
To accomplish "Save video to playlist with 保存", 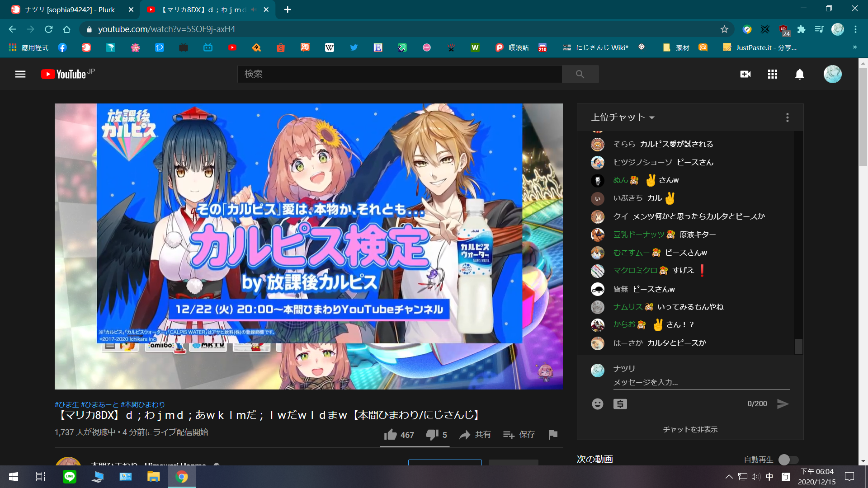I will point(519,435).
